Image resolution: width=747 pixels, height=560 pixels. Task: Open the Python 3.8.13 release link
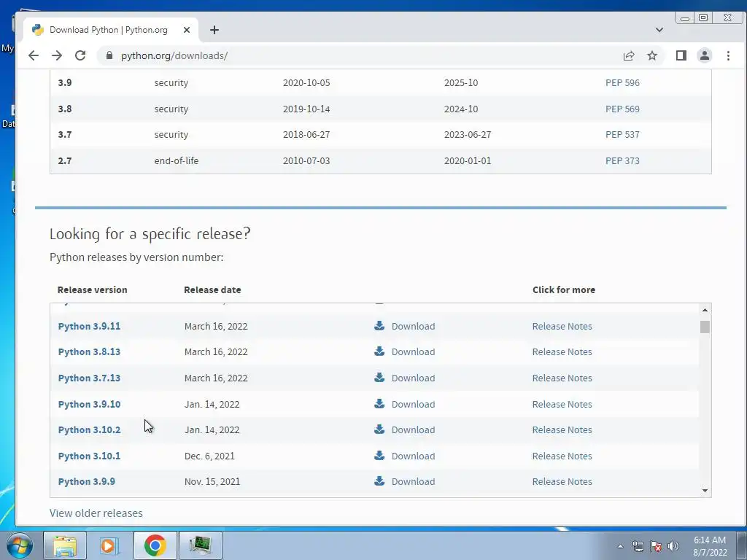click(x=89, y=352)
